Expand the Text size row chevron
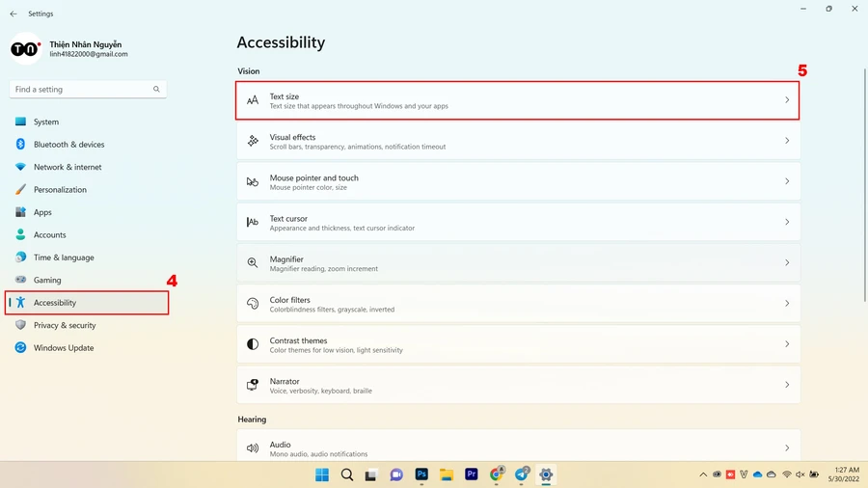Viewport: 868px width, 488px height. [787, 100]
